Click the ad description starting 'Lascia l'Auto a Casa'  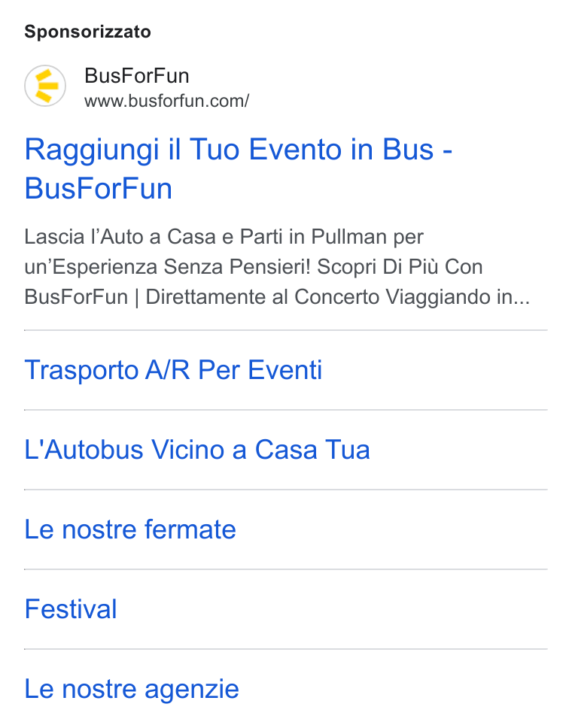[x=277, y=267]
